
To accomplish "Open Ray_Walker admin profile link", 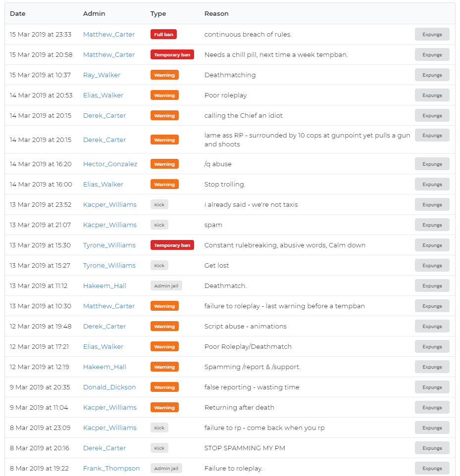I will click(x=102, y=75).
